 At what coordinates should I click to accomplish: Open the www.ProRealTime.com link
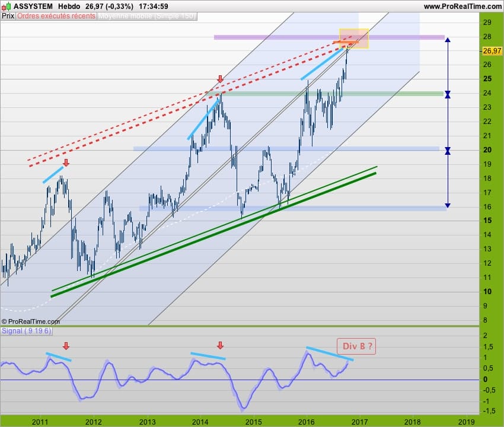[462, 7]
